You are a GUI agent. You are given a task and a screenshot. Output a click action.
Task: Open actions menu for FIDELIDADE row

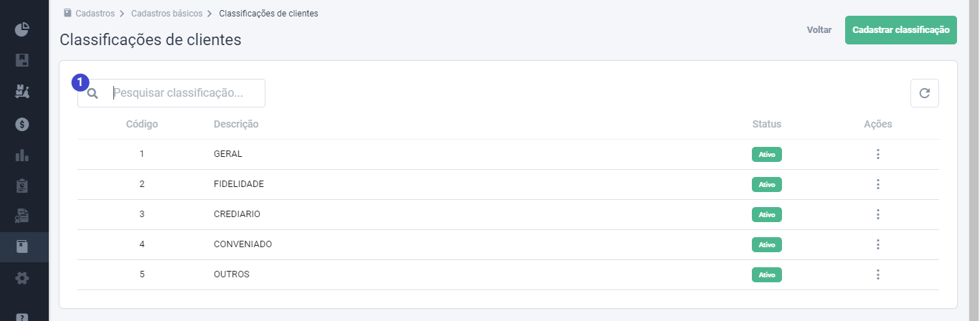877,184
